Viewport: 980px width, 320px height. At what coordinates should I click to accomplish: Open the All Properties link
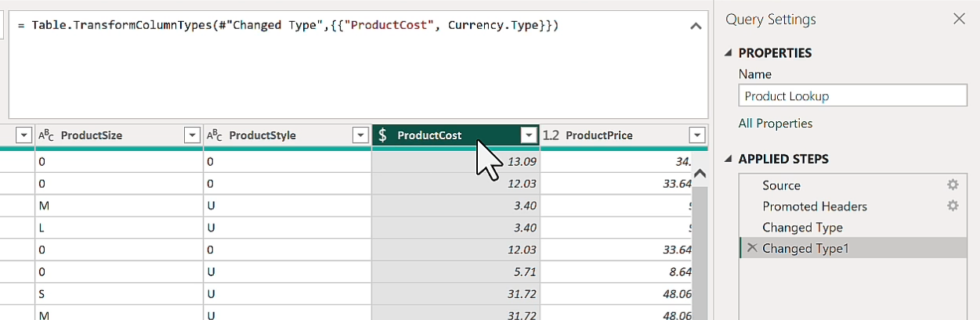(775, 124)
